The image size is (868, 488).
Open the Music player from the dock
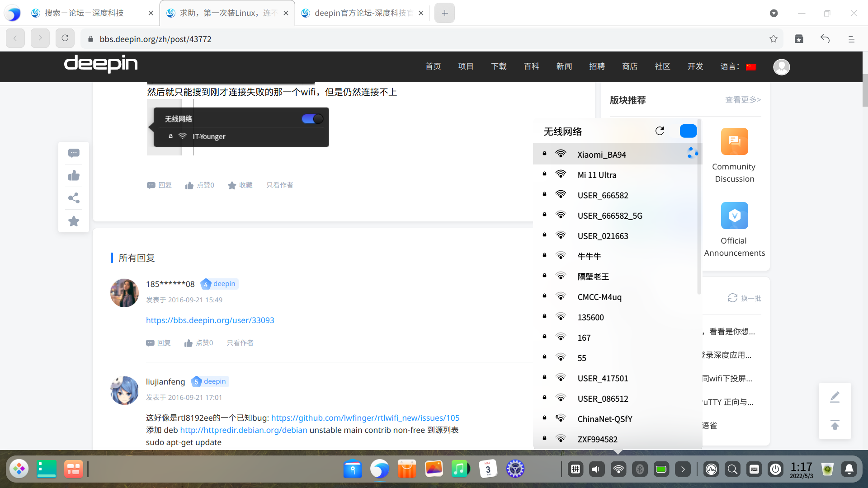461,469
